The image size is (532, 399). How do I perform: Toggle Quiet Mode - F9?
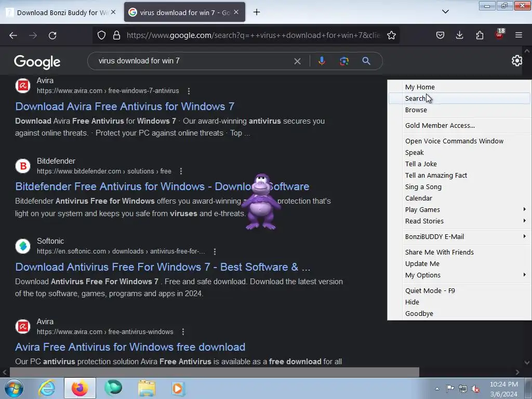click(459, 291)
